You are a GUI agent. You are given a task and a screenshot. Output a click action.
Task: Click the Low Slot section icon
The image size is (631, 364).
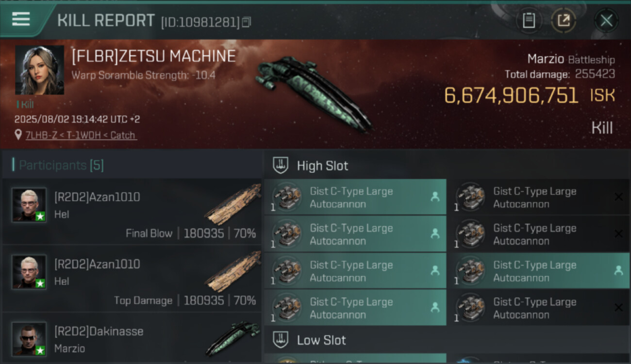pyautogui.click(x=281, y=340)
